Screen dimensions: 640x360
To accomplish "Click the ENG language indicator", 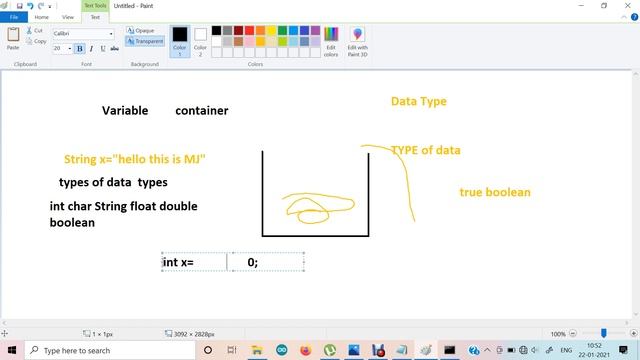I will (x=566, y=350).
